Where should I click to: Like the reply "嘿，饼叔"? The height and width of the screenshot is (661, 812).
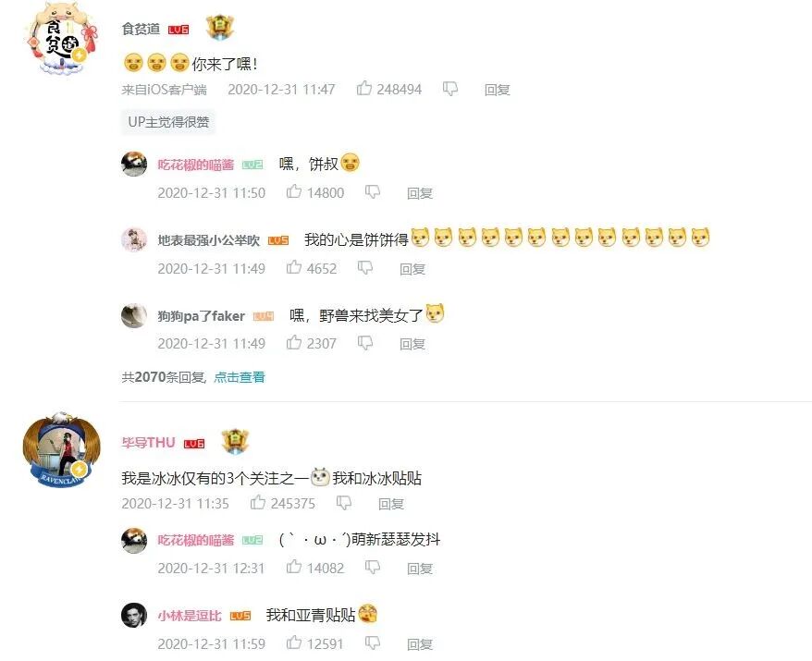293,191
